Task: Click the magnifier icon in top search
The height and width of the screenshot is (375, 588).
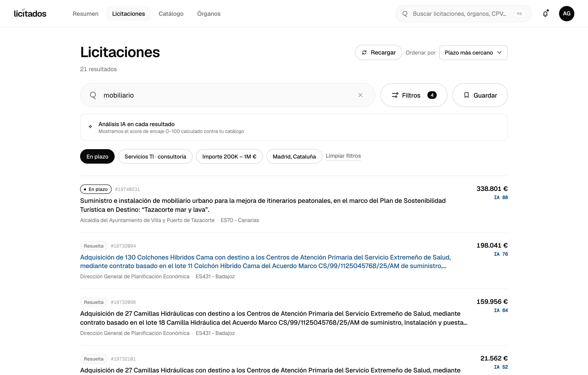Action: click(x=405, y=14)
